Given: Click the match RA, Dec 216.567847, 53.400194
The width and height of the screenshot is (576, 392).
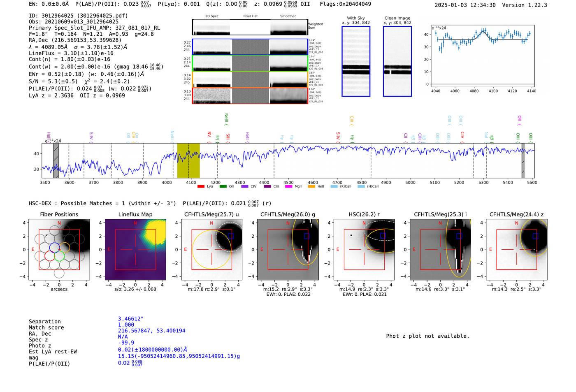Looking at the screenshot, I should click(152, 331).
